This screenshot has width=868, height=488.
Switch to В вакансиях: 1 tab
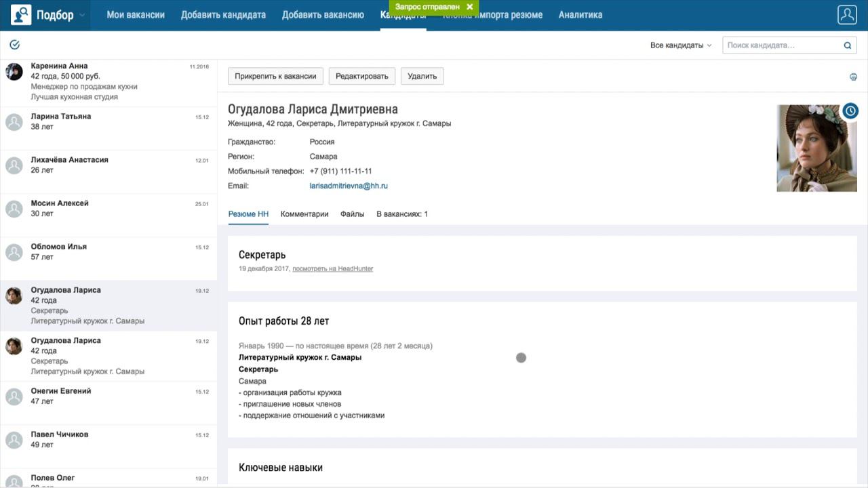(402, 214)
